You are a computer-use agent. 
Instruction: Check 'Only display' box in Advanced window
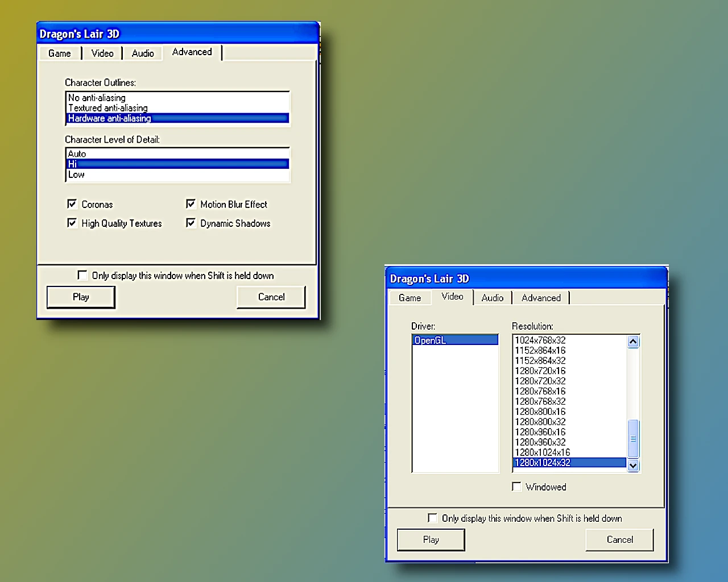click(x=82, y=275)
